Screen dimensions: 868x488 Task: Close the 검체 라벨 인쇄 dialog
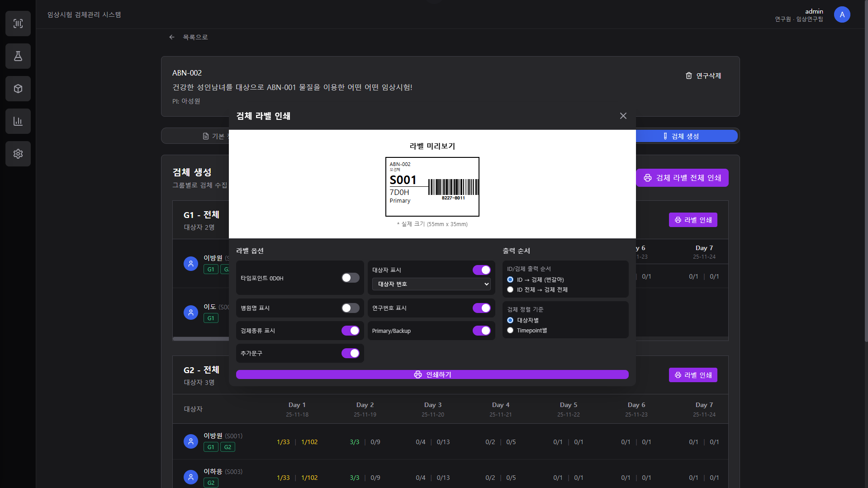(623, 116)
